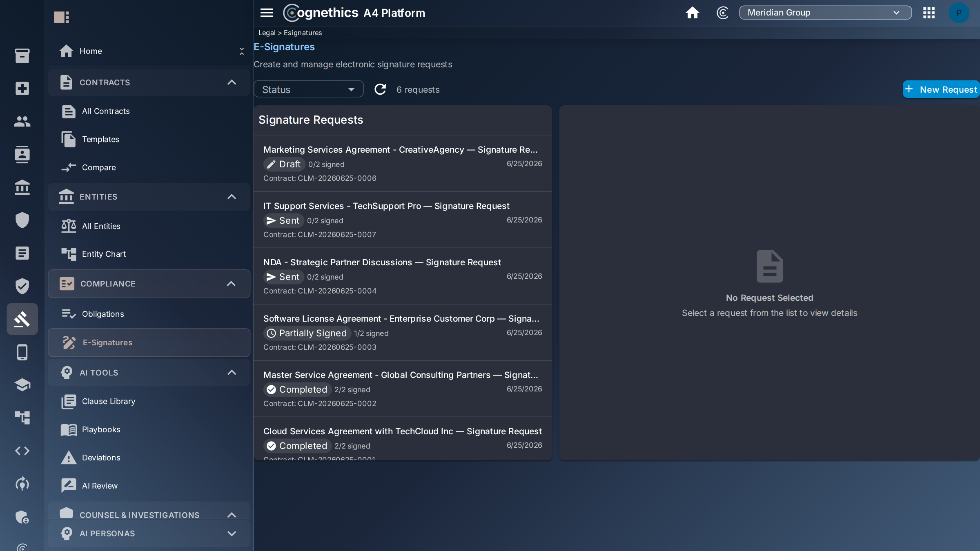
Task: Go to home via top bar house icon
Action: coord(692,13)
